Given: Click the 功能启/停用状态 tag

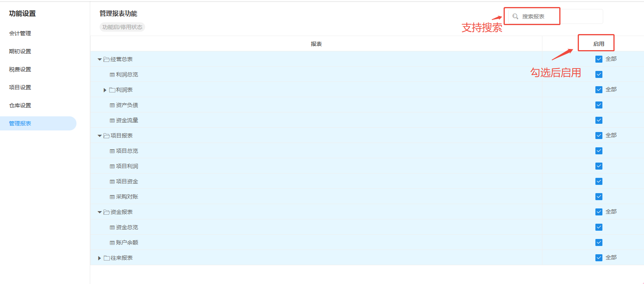Looking at the screenshot, I should pos(122,27).
